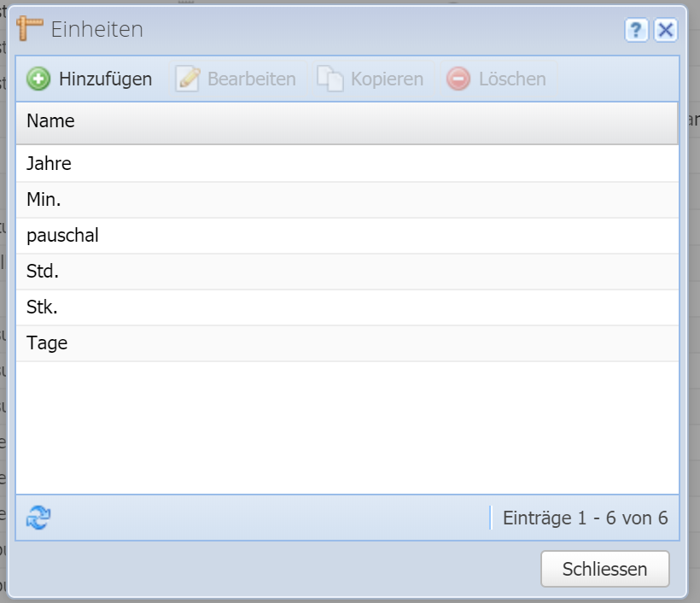The width and height of the screenshot is (700, 603).
Task: Click the Einheiten ruler icon in title
Action: [x=30, y=29]
